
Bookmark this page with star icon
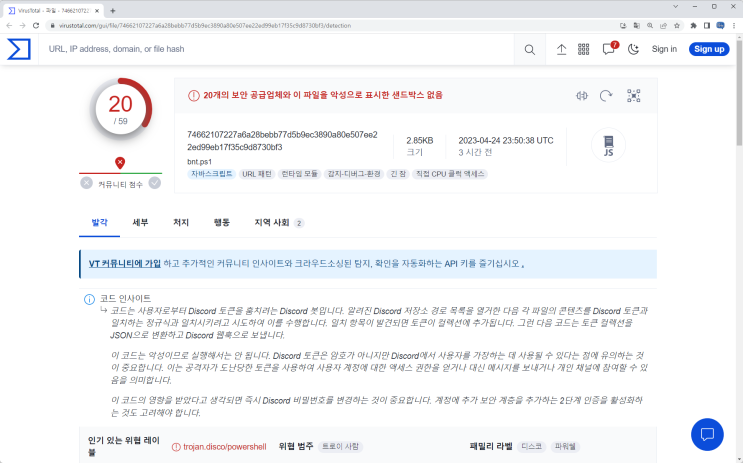click(x=677, y=26)
